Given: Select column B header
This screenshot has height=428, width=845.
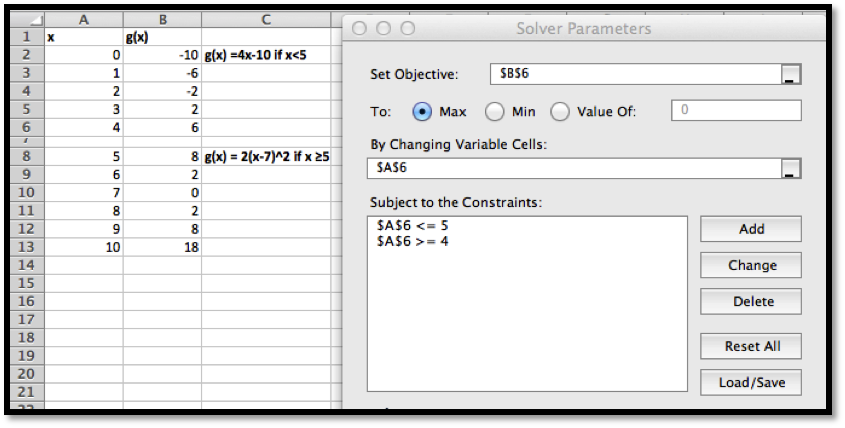Looking at the screenshot, I should coord(161,19).
